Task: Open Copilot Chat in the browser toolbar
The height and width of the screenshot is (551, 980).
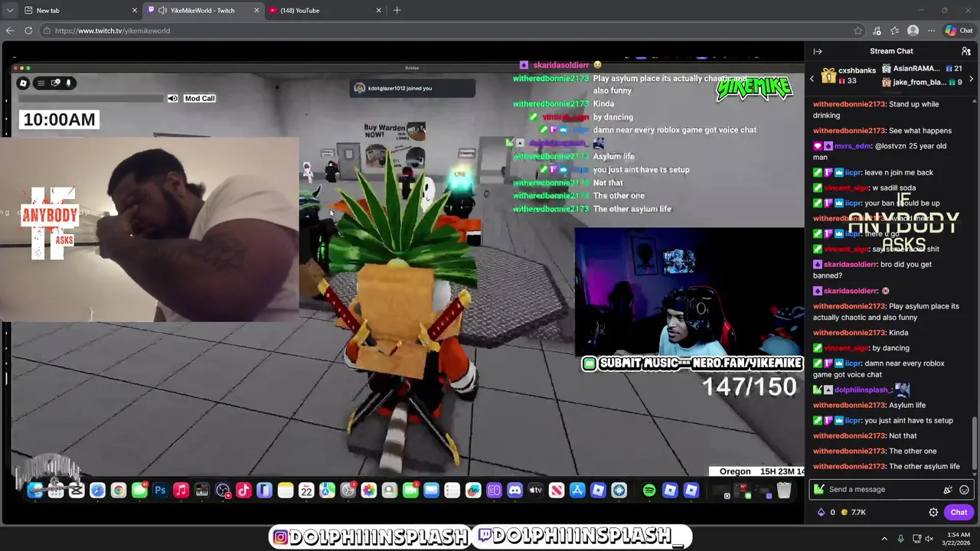Action: point(959,31)
